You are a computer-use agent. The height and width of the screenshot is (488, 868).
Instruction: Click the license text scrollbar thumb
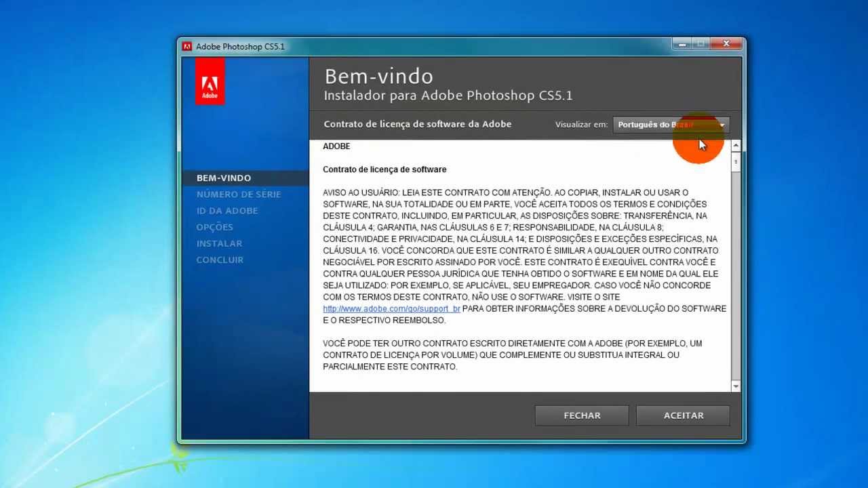coord(736,162)
